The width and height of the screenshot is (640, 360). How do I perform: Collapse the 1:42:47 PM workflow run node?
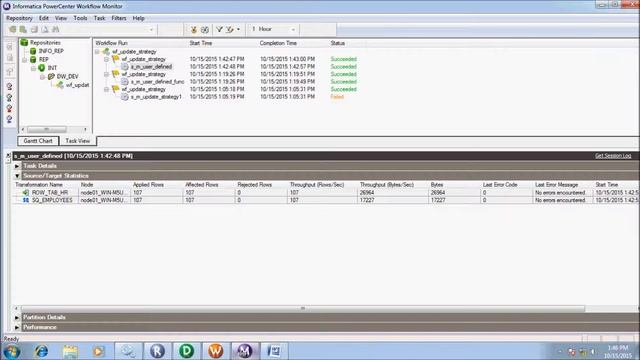click(x=107, y=60)
